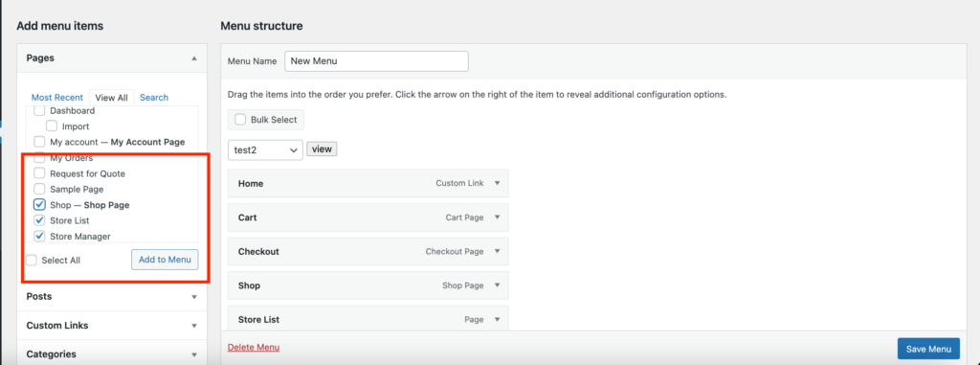The width and height of the screenshot is (980, 365).
Task: Expand the Checkout menu item options
Action: click(x=498, y=251)
